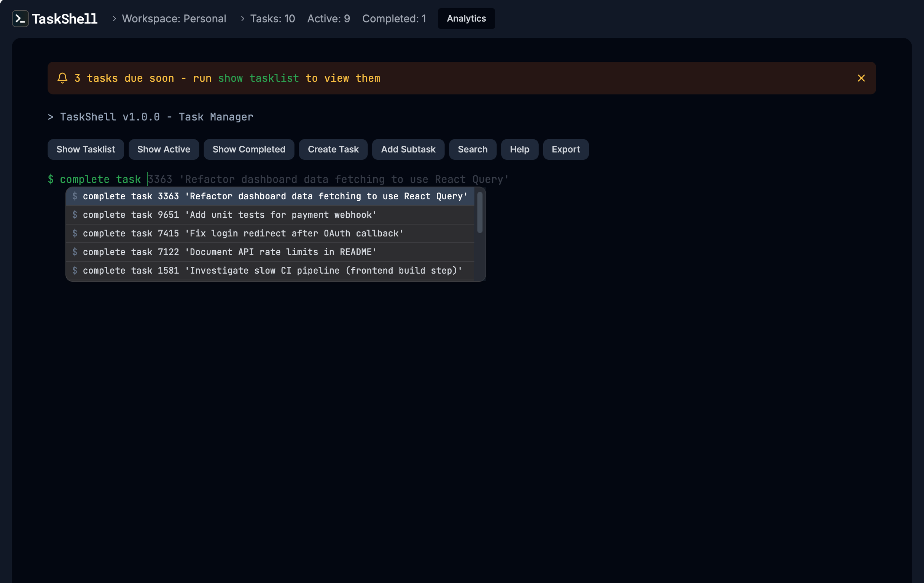Click the Export button
This screenshot has width=924, height=583.
pyautogui.click(x=566, y=149)
